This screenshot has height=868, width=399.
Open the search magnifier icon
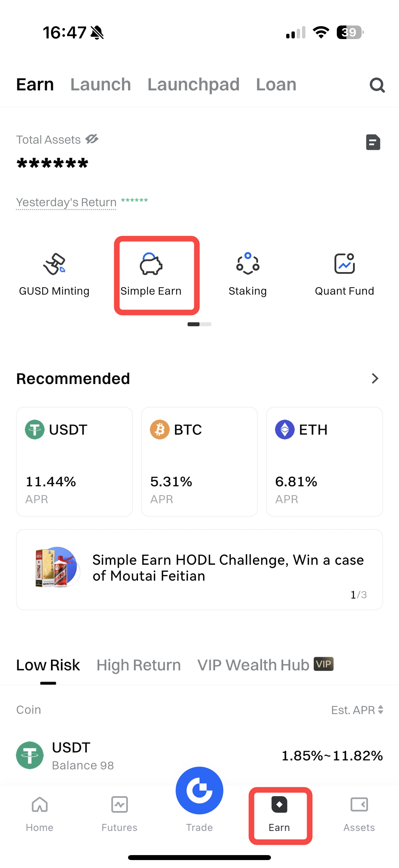coord(377,85)
